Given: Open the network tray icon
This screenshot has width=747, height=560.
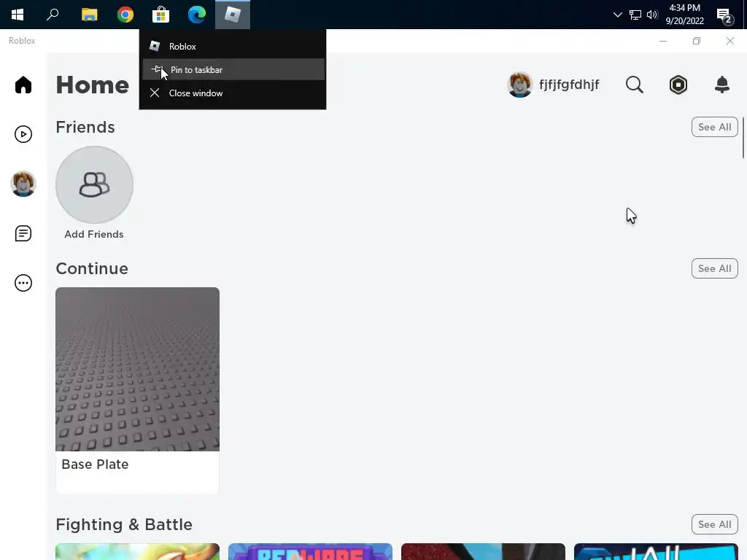Looking at the screenshot, I should [635, 15].
